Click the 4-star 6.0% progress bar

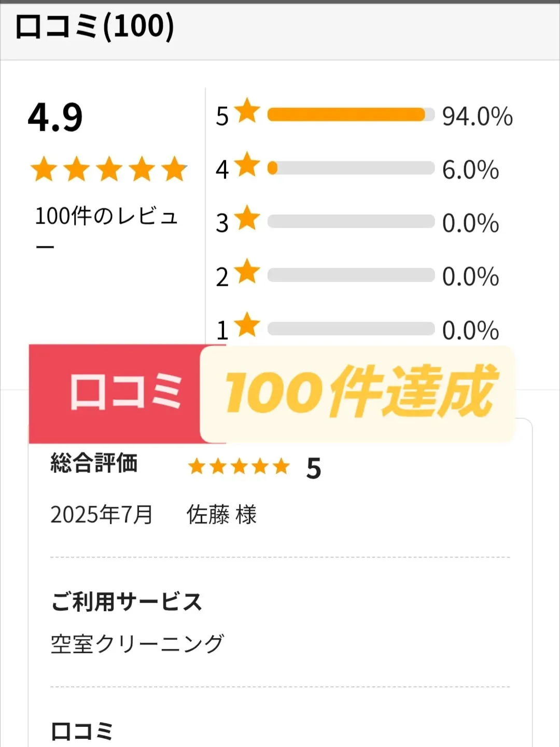pyautogui.click(x=351, y=168)
